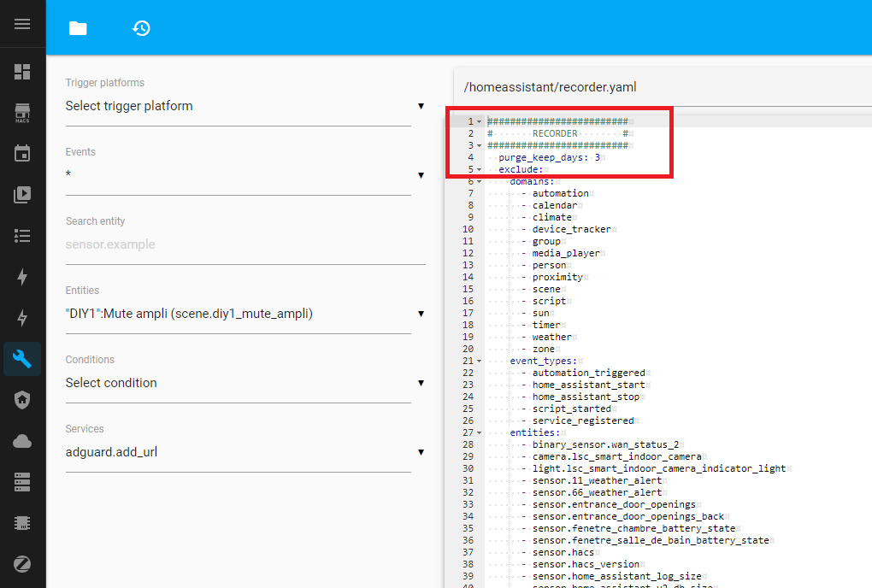Image resolution: width=872 pixels, height=588 pixels.
Task: Open the chip icon in sidebar
Action: (x=22, y=523)
